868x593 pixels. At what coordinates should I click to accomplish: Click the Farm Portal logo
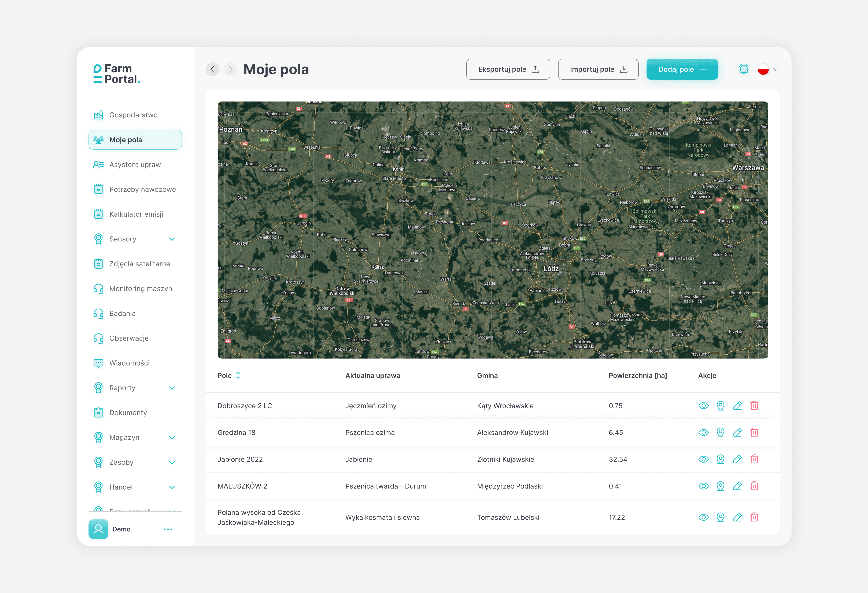[117, 74]
